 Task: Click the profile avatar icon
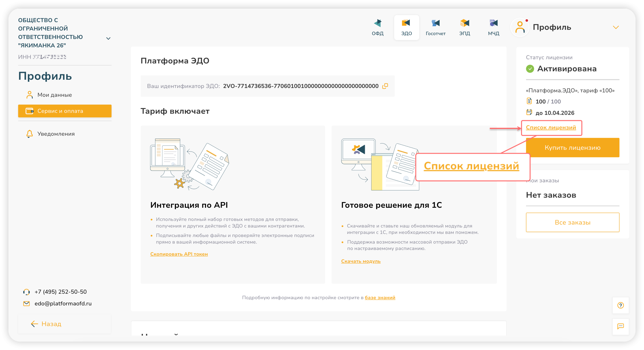coord(520,27)
